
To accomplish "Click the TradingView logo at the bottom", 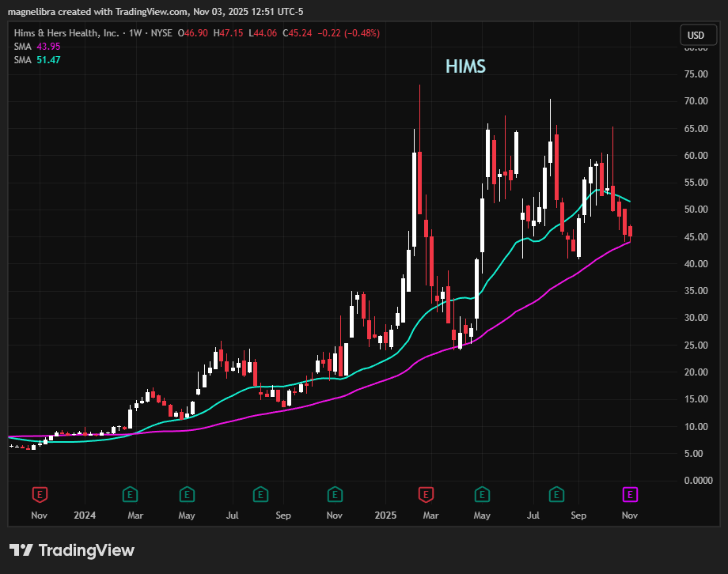I will click(x=72, y=550).
